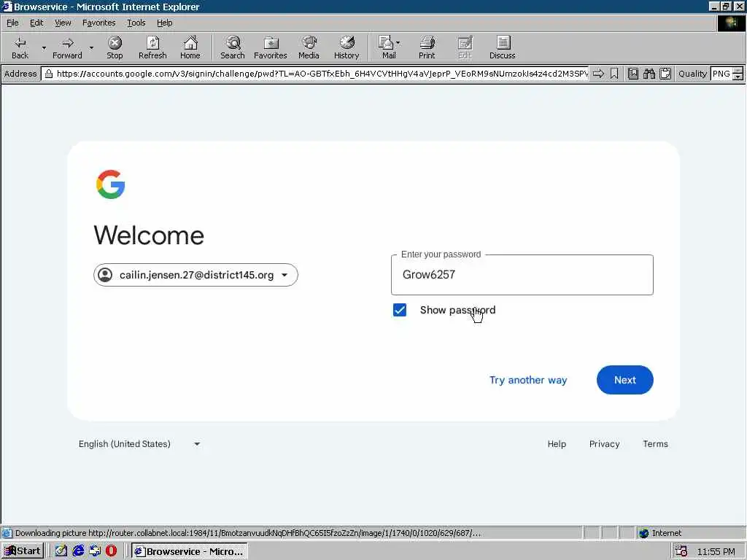Open the Mail button dropdown arrow
747x560 pixels.
(398, 43)
